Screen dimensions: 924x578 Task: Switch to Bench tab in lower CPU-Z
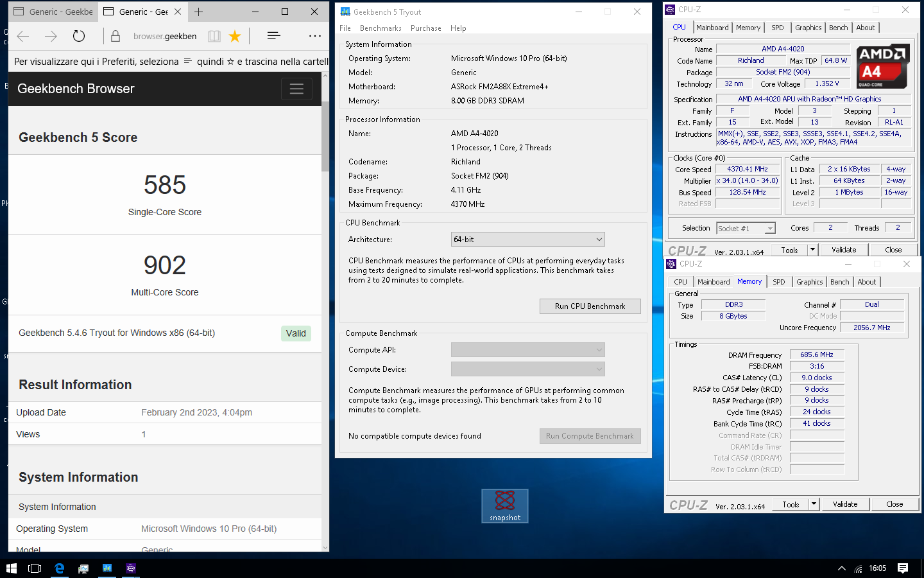[840, 282]
